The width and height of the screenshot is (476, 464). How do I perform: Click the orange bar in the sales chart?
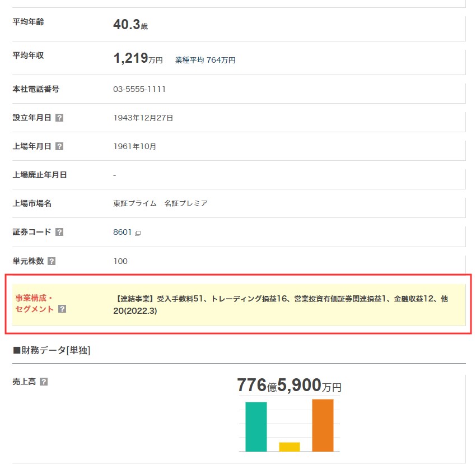pos(323,425)
